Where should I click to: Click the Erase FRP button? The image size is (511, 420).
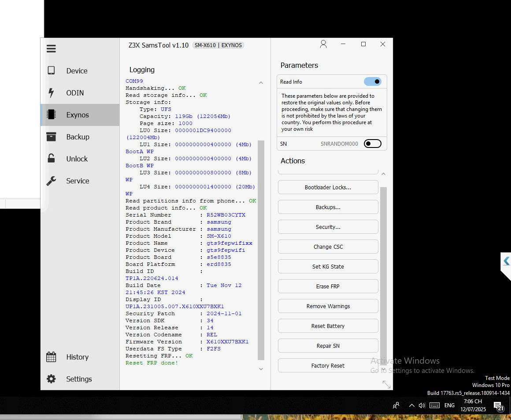click(x=328, y=286)
